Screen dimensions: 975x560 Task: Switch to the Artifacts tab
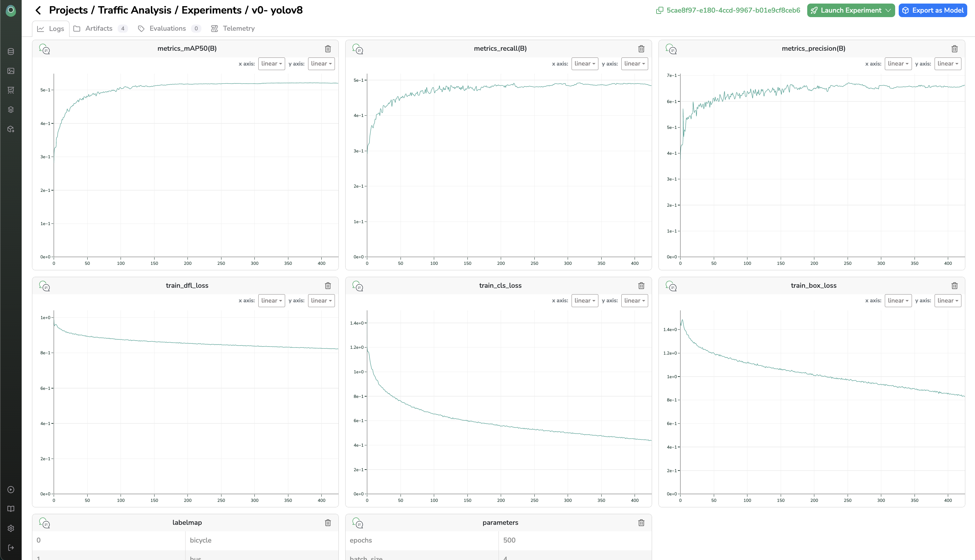point(99,28)
